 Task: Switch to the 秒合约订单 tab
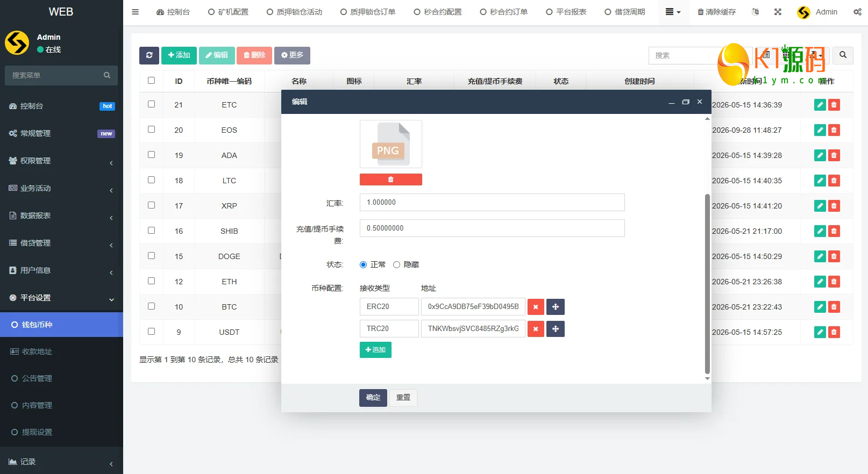click(503, 12)
